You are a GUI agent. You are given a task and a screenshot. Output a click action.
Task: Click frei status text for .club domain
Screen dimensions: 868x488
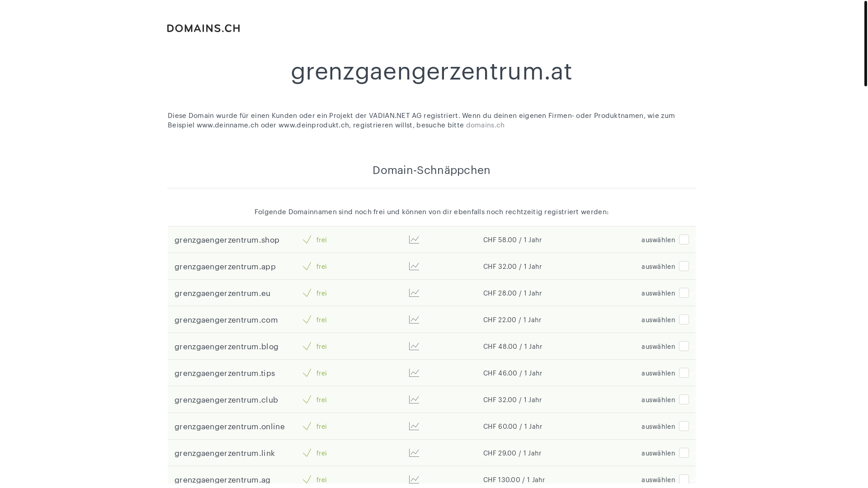[x=321, y=400]
